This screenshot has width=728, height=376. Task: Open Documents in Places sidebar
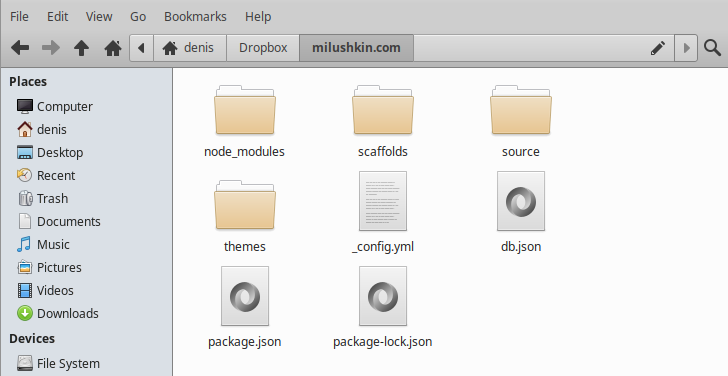[x=59, y=221]
